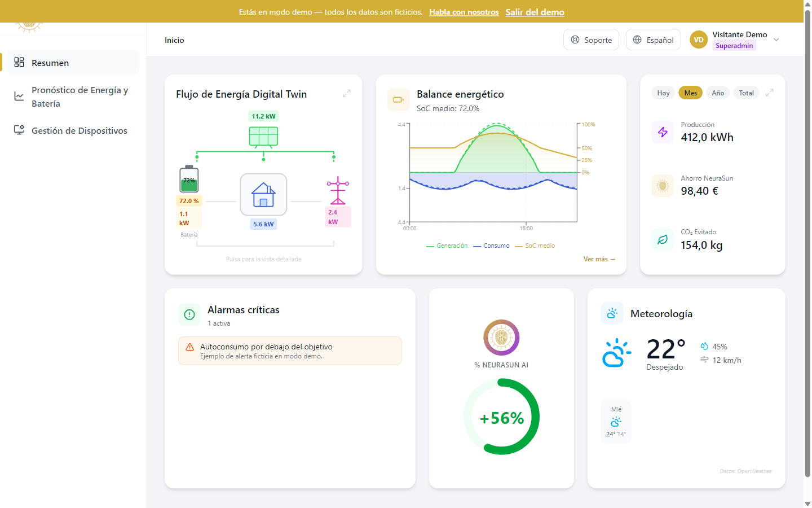Click the Meteorología header weather icon

[x=612, y=313]
